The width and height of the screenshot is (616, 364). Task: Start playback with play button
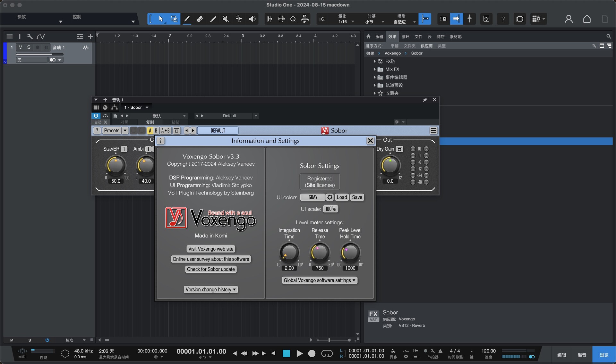299,353
